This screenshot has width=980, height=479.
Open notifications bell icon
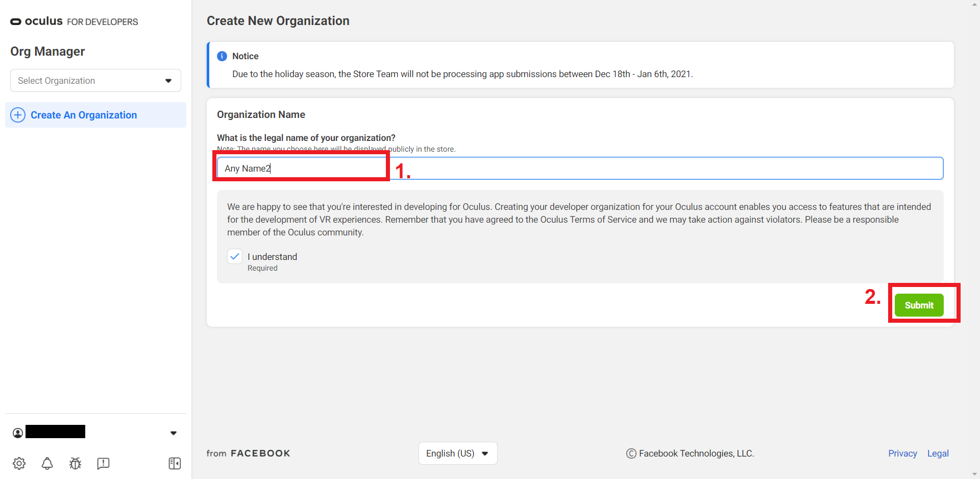[x=47, y=463]
